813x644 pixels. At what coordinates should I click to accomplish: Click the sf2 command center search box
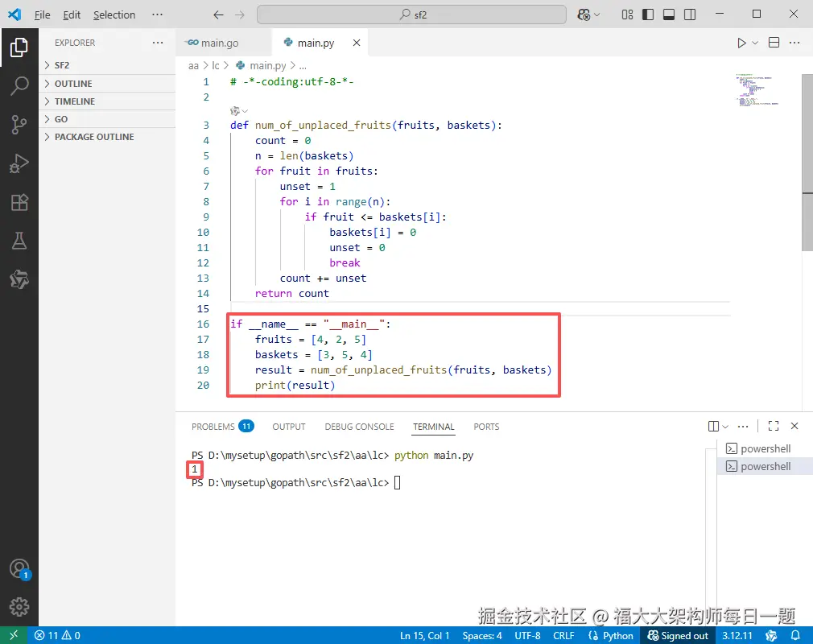(x=411, y=14)
